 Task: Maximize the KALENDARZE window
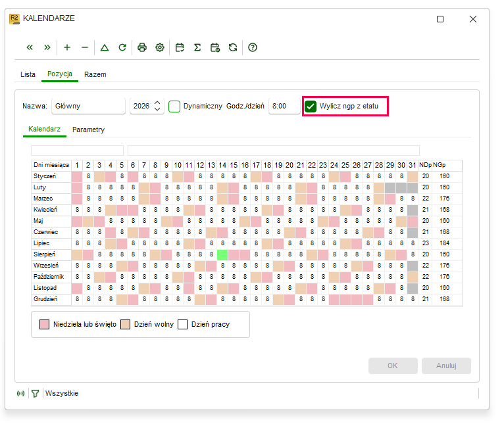click(x=440, y=19)
